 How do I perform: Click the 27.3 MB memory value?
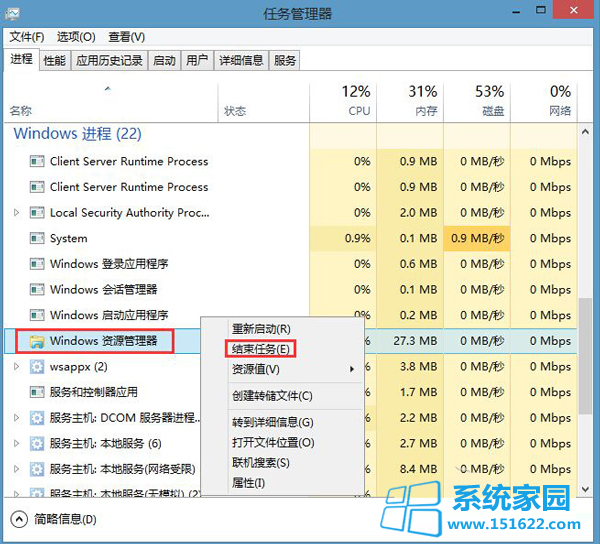coord(415,341)
